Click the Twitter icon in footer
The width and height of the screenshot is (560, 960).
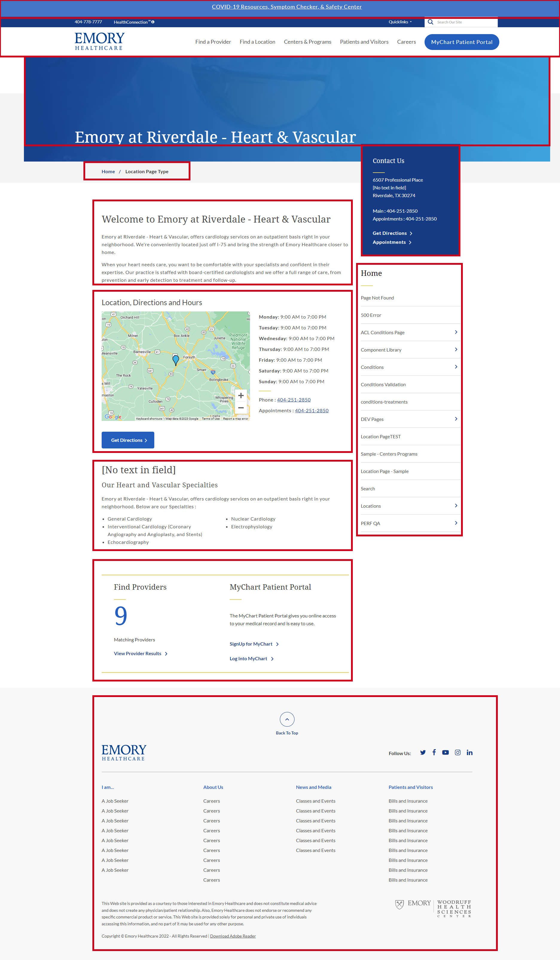click(422, 752)
